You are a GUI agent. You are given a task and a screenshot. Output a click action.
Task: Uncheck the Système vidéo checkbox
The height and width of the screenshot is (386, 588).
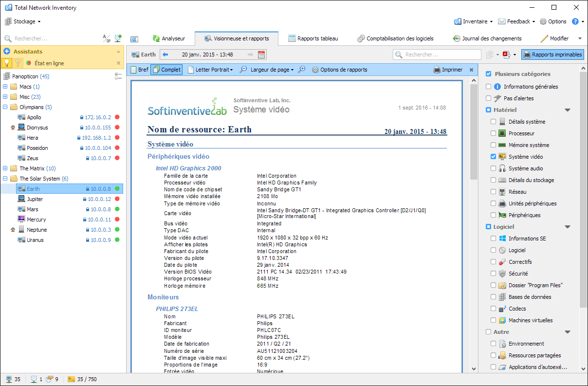pyautogui.click(x=494, y=157)
